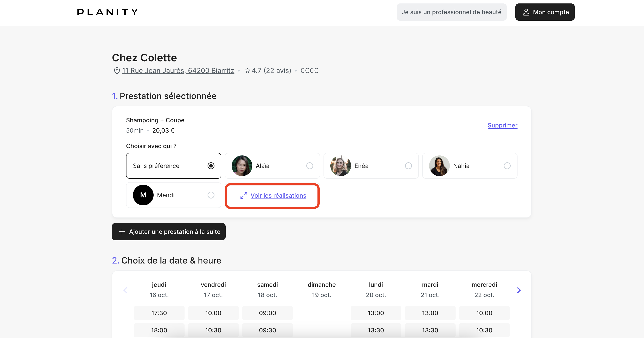Open Mon compte
The width and height of the screenshot is (644, 338).
(545, 12)
